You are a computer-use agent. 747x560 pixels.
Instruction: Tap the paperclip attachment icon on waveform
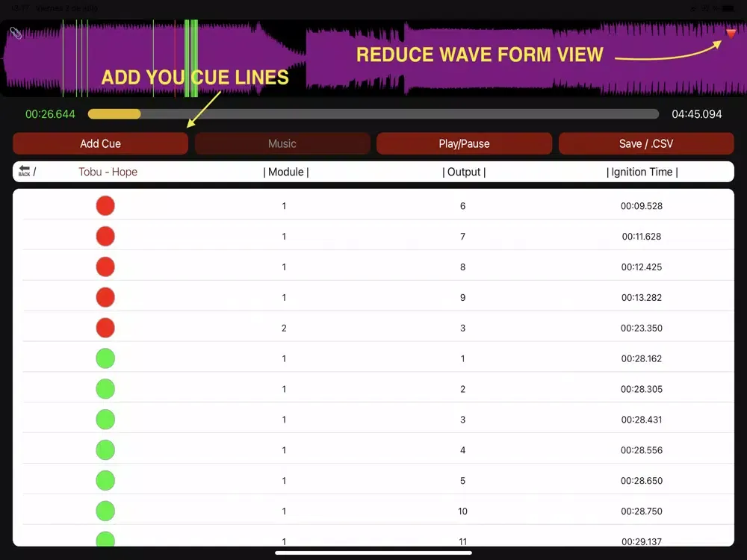(x=16, y=33)
